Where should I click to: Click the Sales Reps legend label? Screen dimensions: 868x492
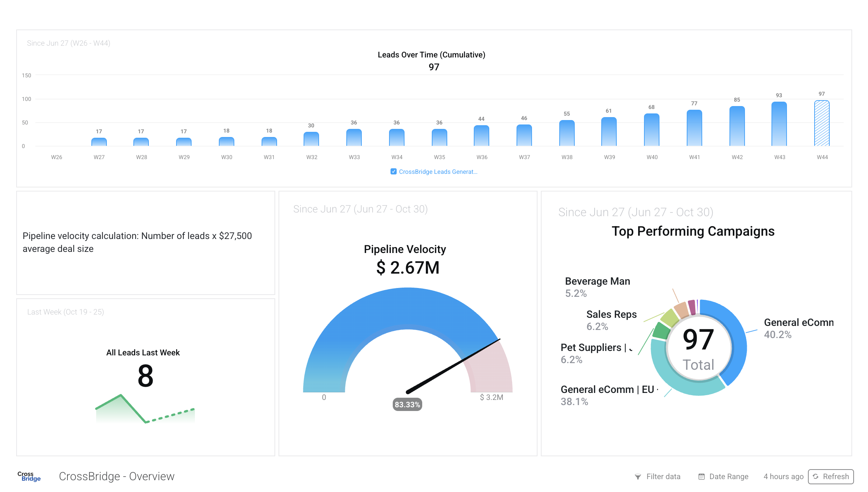pos(611,314)
